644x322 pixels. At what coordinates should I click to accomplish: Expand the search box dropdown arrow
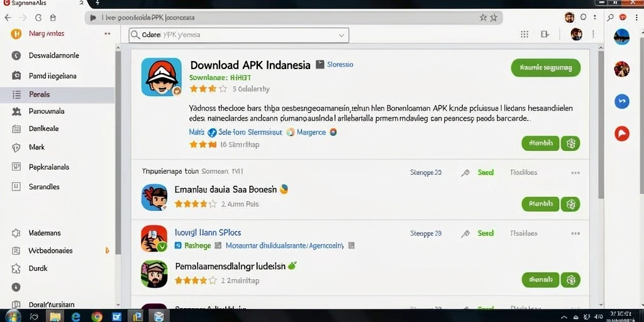point(341,35)
